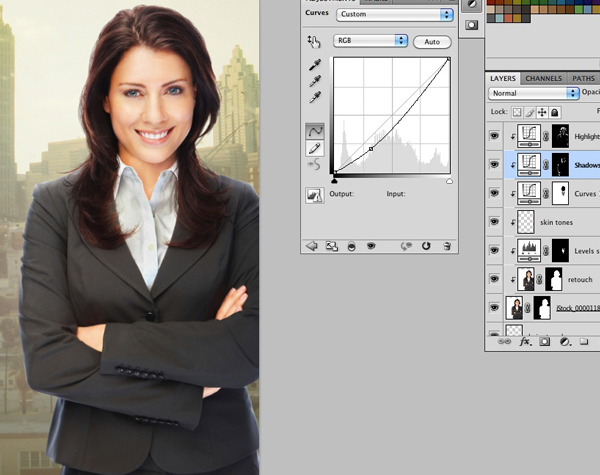600x475 pixels.
Task: Click the return to adjustment list arrow
Action: tap(311, 245)
